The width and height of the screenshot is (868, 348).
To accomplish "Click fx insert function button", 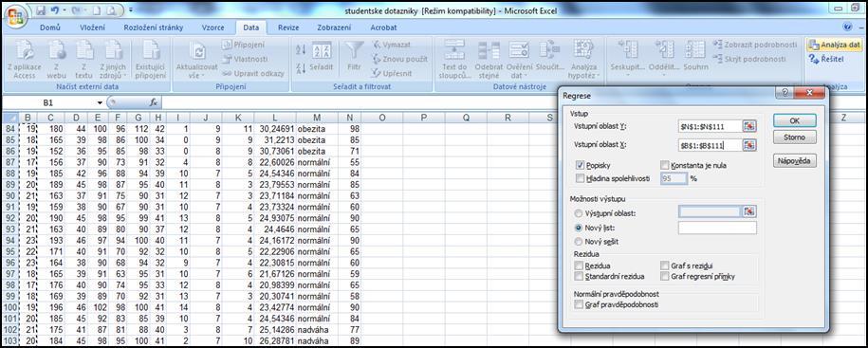I will click(x=154, y=103).
